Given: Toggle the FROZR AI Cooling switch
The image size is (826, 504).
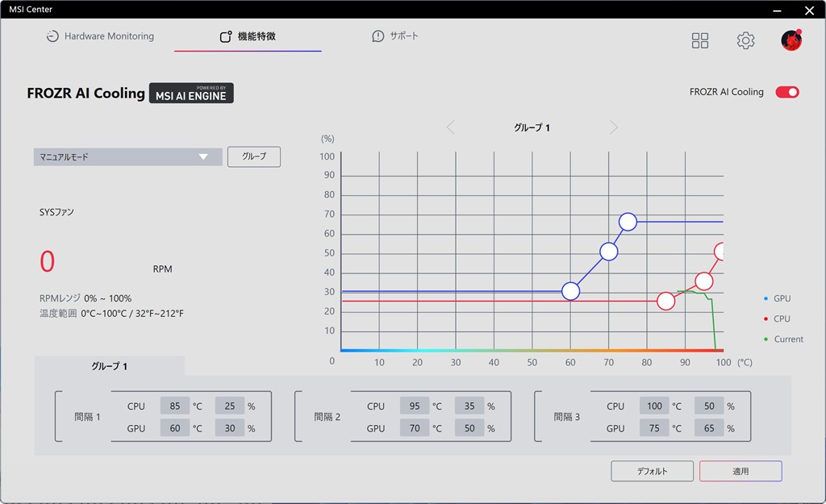Looking at the screenshot, I should [x=787, y=92].
